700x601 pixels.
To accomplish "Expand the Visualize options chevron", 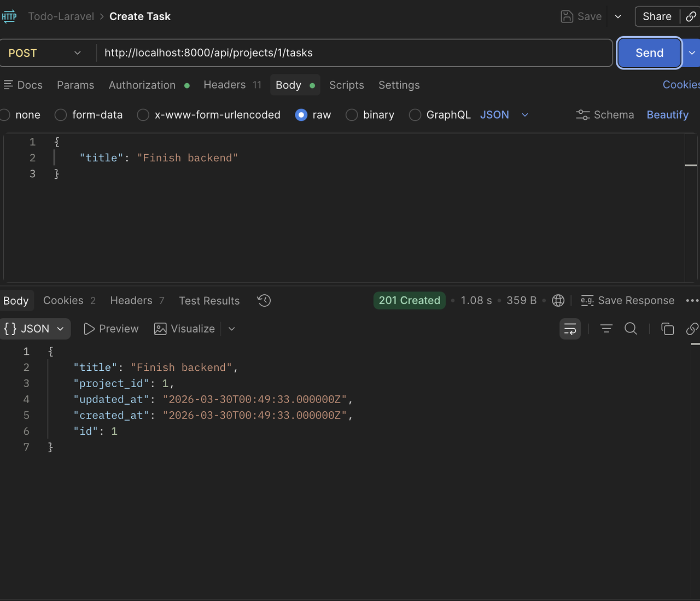I will coord(232,329).
